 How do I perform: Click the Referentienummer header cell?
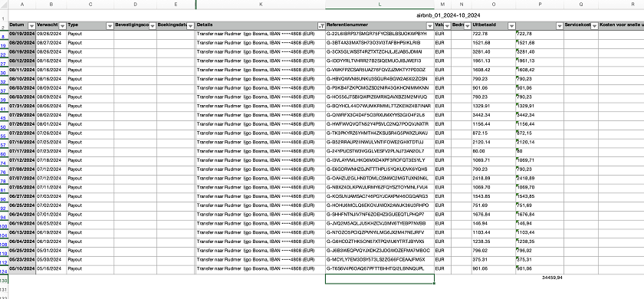[379, 25]
